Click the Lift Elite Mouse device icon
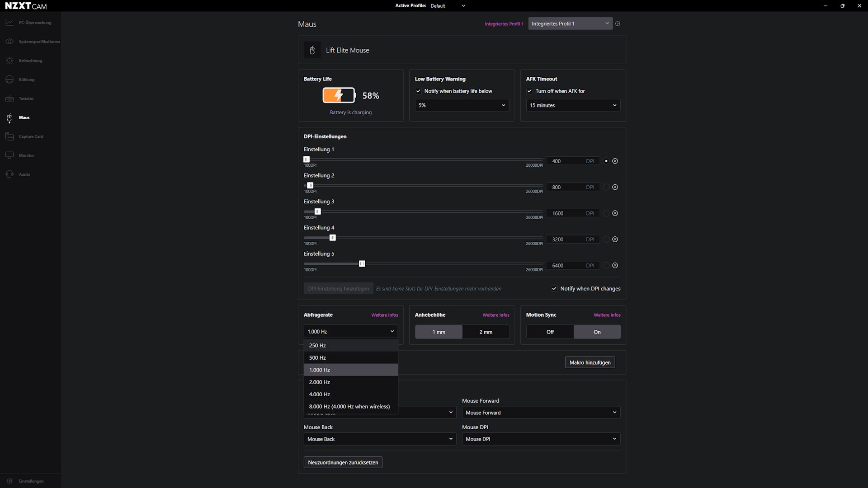The image size is (868, 488). (x=312, y=50)
